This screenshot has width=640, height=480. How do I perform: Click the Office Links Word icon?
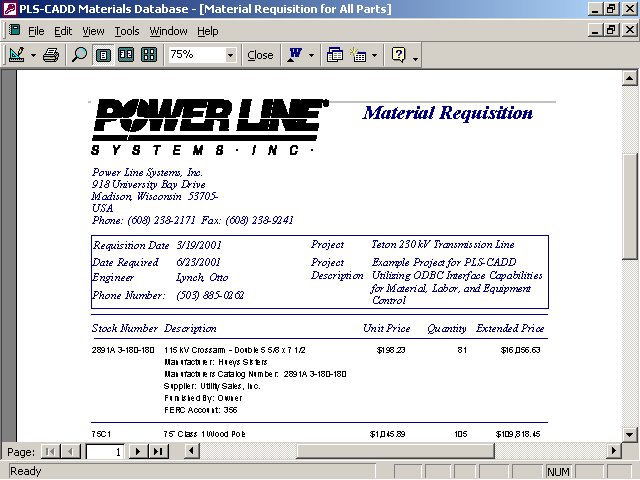tap(295, 55)
